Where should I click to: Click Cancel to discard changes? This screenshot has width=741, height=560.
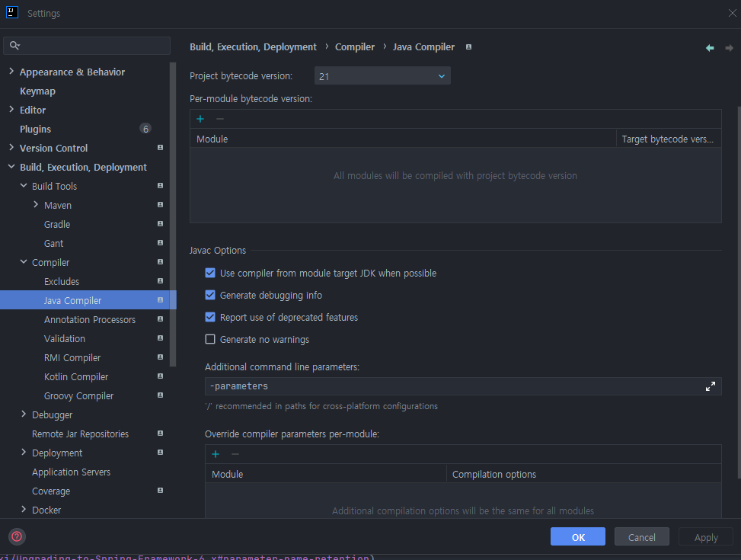point(641,537)
